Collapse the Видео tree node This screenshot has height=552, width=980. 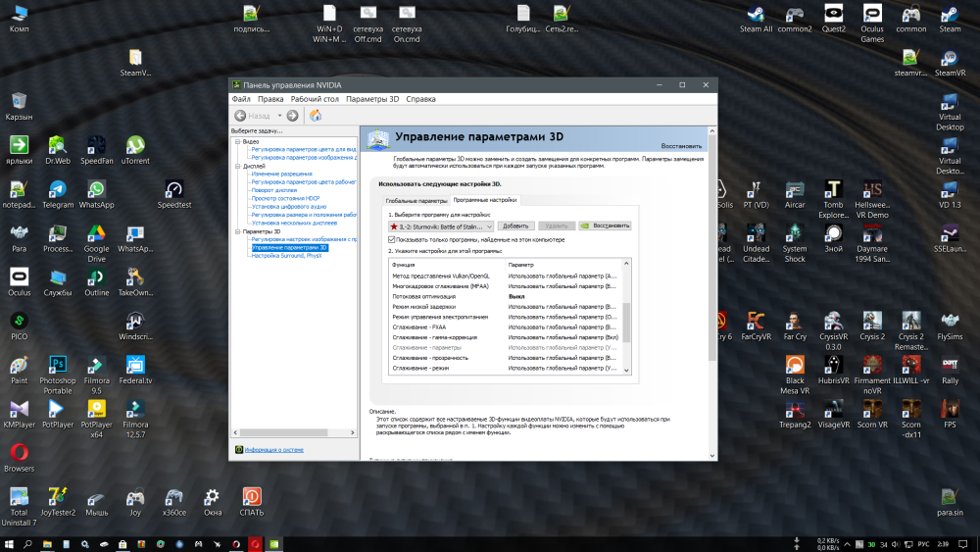point(235,141)
